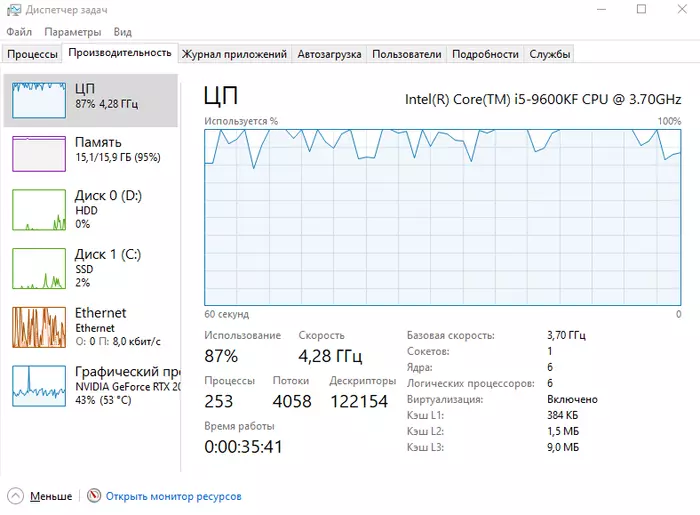The width and height of the screenshot is (700, 515).
Task: Select the Диск 0 (D:) mini graph thumbnail
Action: click(x=39, y=210)
